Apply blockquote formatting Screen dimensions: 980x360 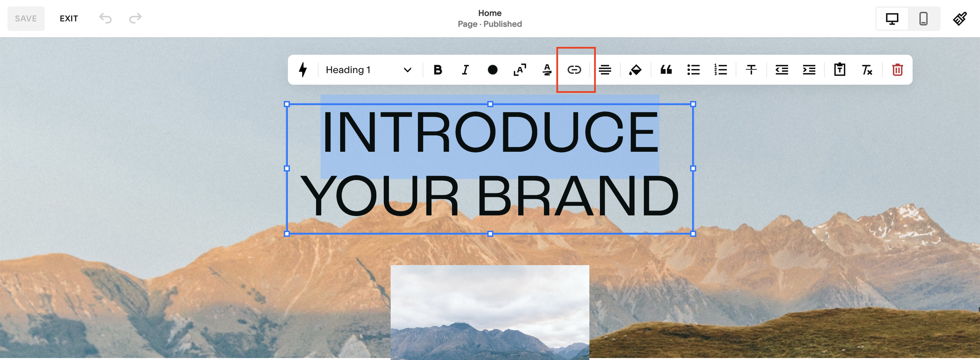click(666, 70)
